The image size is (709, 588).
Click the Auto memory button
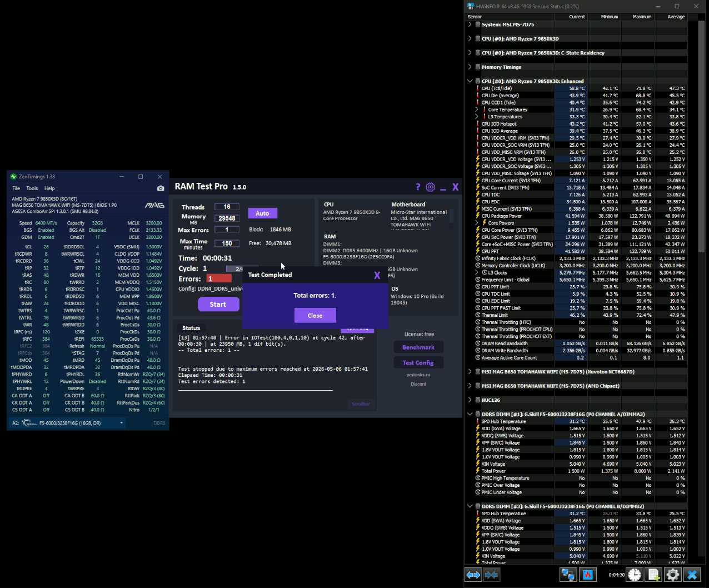(262, 213)
